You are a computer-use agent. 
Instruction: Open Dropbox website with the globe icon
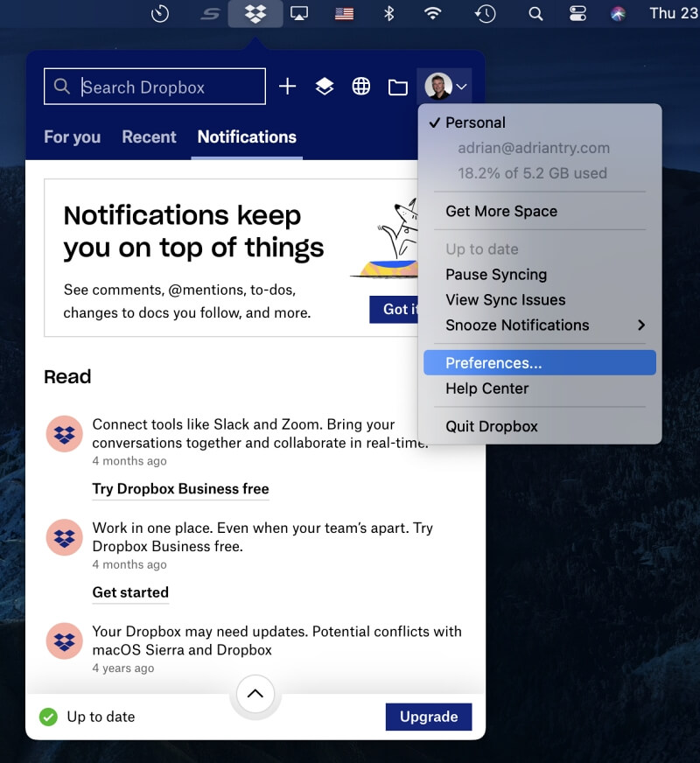[361, 87]
